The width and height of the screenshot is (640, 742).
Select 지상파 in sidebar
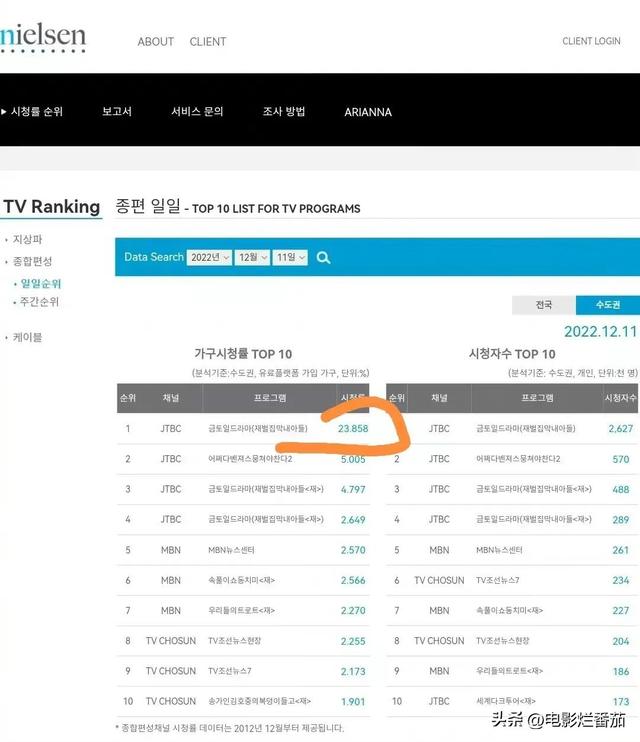[x=27, y=239]
